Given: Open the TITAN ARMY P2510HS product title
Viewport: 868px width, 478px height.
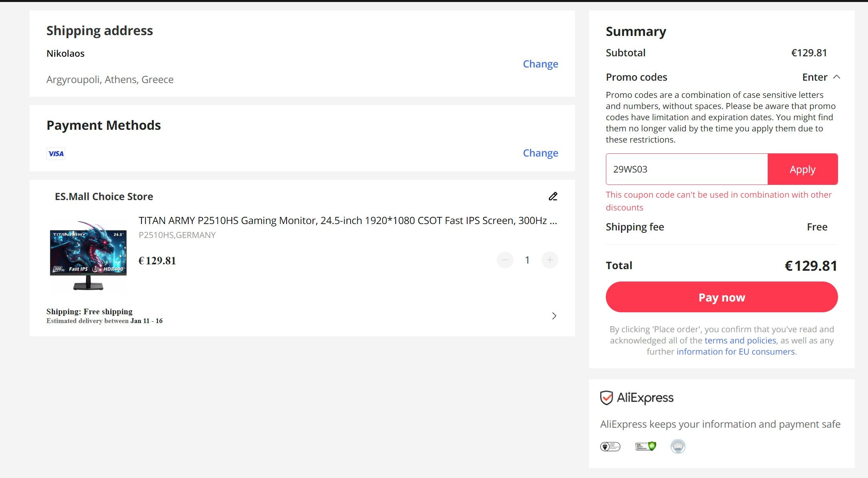Looking at the screenshot, I should [x=348, y=220].
